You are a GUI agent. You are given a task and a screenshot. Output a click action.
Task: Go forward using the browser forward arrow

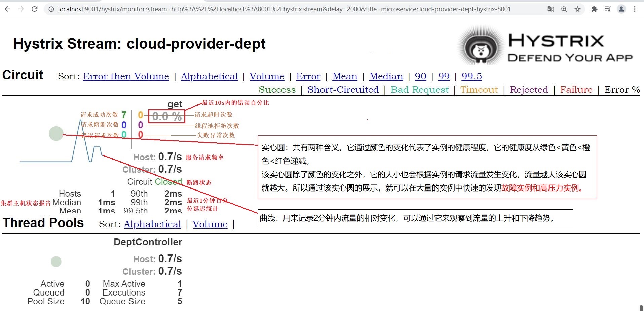pos(21,9)
